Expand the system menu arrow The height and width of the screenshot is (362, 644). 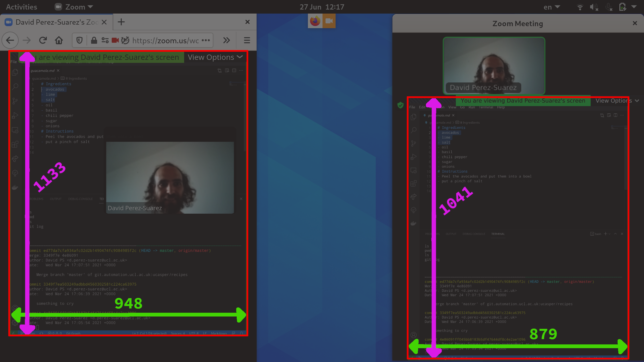[x=634, y=7]
